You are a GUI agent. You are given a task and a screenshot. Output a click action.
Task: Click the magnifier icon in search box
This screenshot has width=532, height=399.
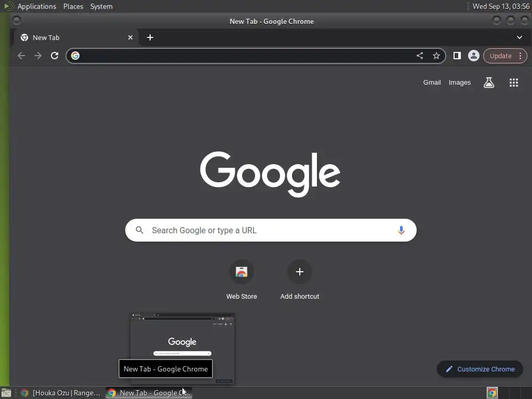click(139, 230)
